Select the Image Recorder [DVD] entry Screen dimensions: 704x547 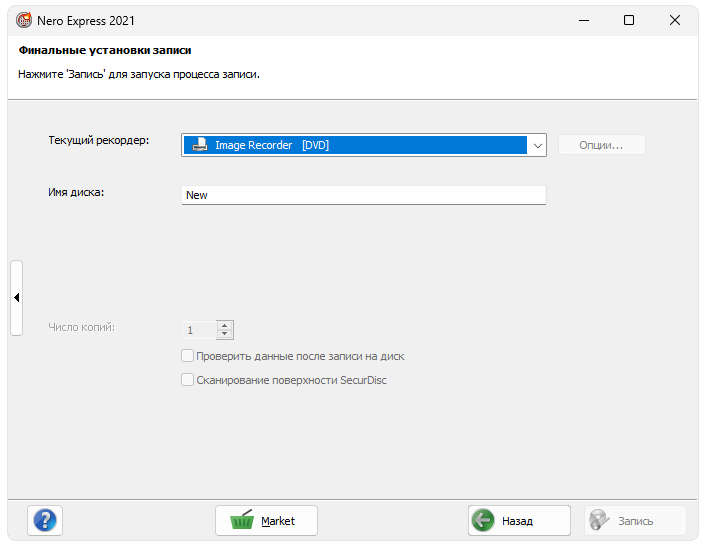click(x=355, y=145)
